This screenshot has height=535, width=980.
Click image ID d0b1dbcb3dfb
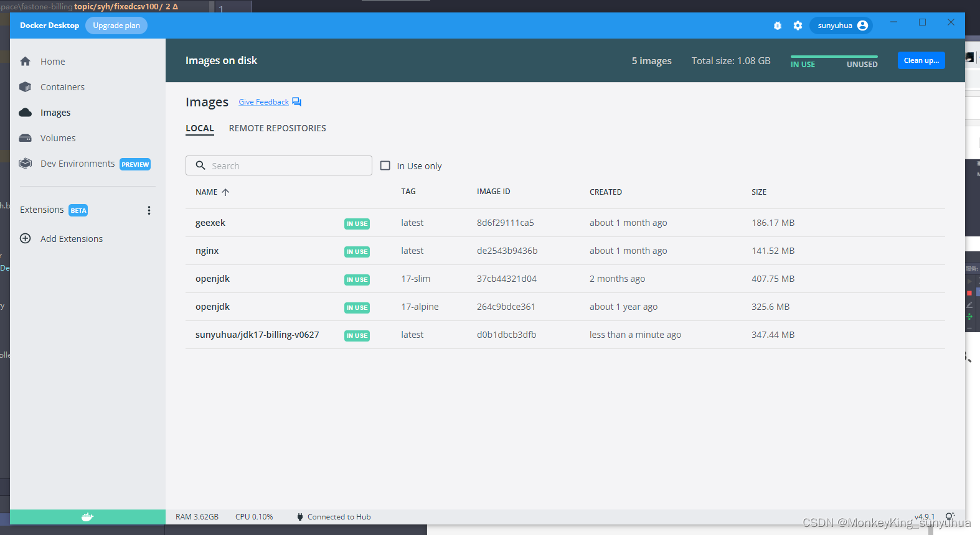[507, 335]
